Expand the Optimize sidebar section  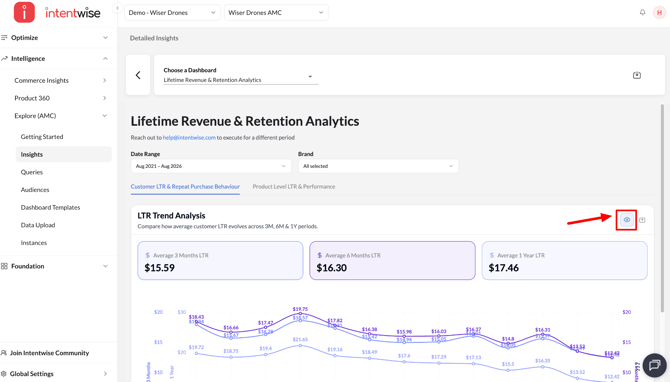(55, 38)
